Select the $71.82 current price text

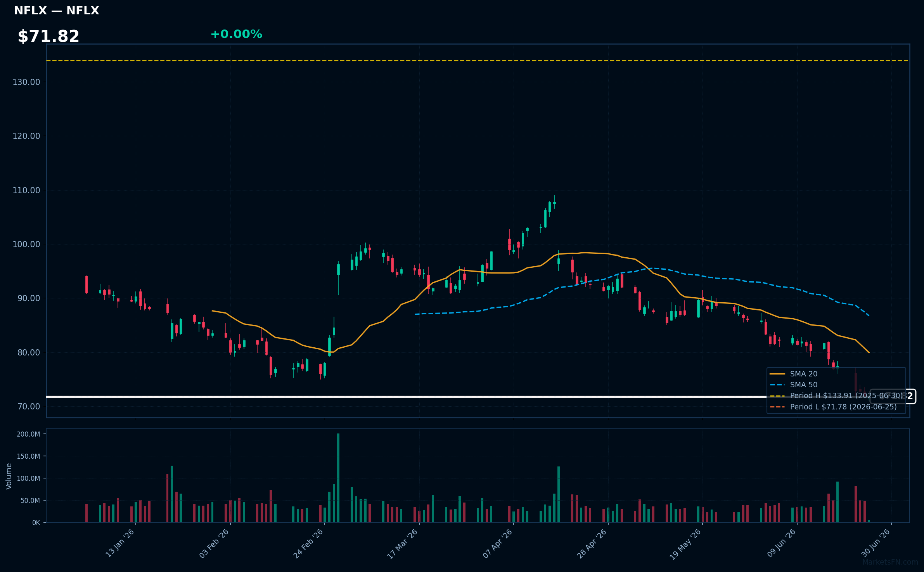click(x=48, y=36)
